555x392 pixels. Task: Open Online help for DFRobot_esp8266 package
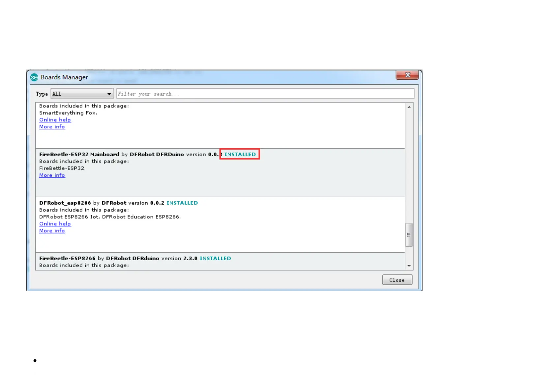(x=55, y=224)
